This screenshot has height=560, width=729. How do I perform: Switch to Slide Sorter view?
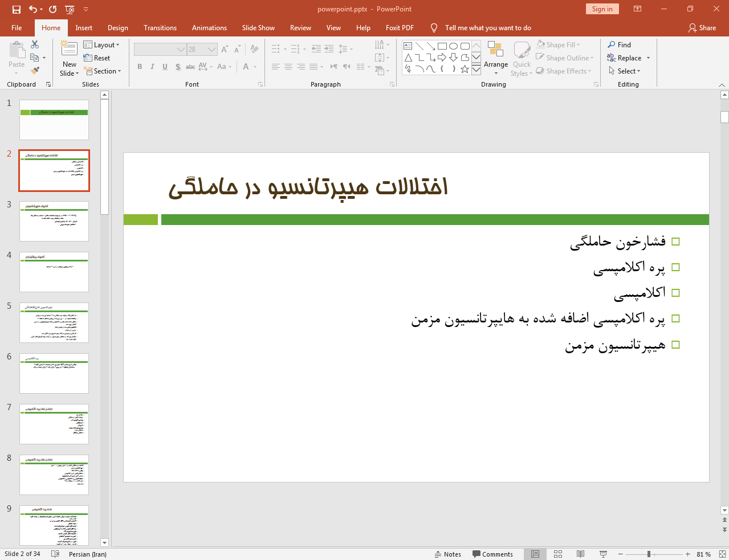point(558,554)
